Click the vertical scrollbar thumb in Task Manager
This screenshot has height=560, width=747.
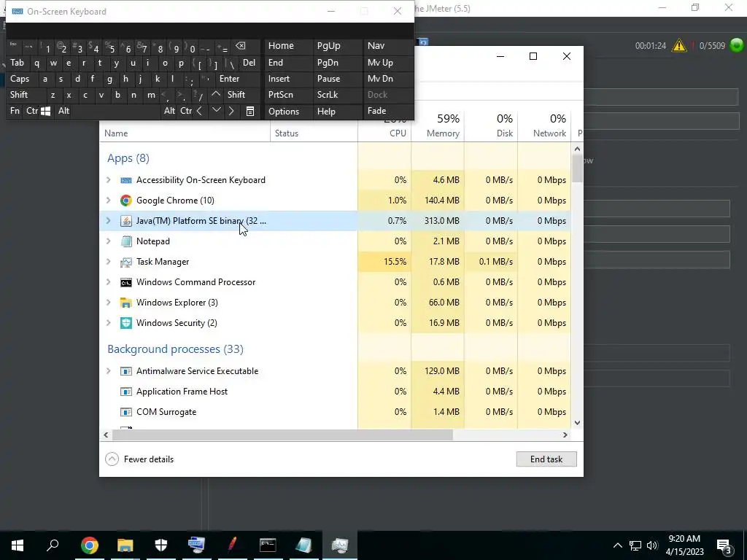pos(578,168)
